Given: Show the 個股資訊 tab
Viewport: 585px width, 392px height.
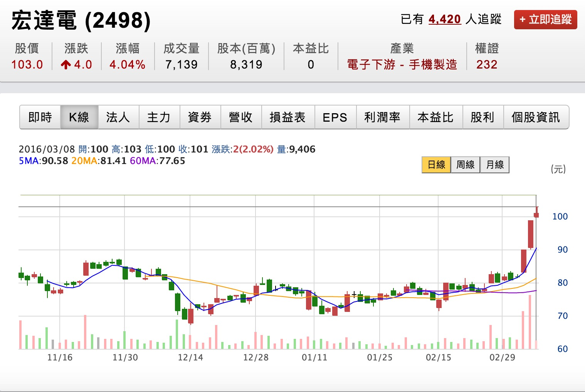Looking at the screenshot, I should tap(536, 117).
